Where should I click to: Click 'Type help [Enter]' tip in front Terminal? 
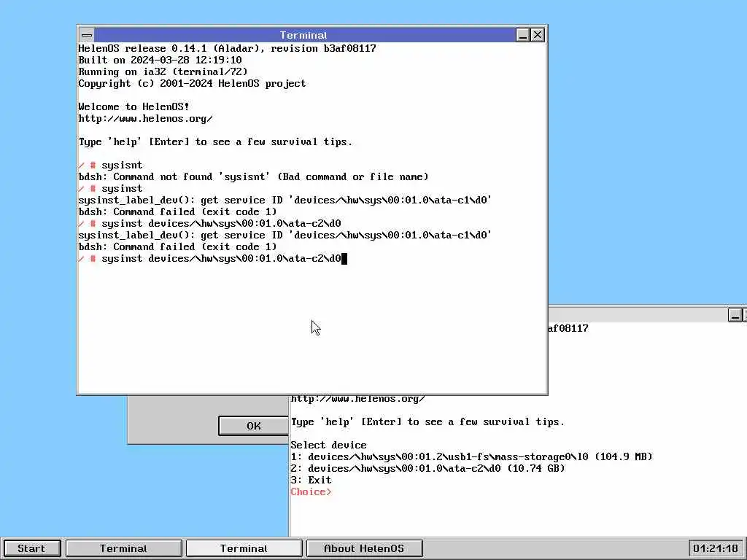(215, 142)
